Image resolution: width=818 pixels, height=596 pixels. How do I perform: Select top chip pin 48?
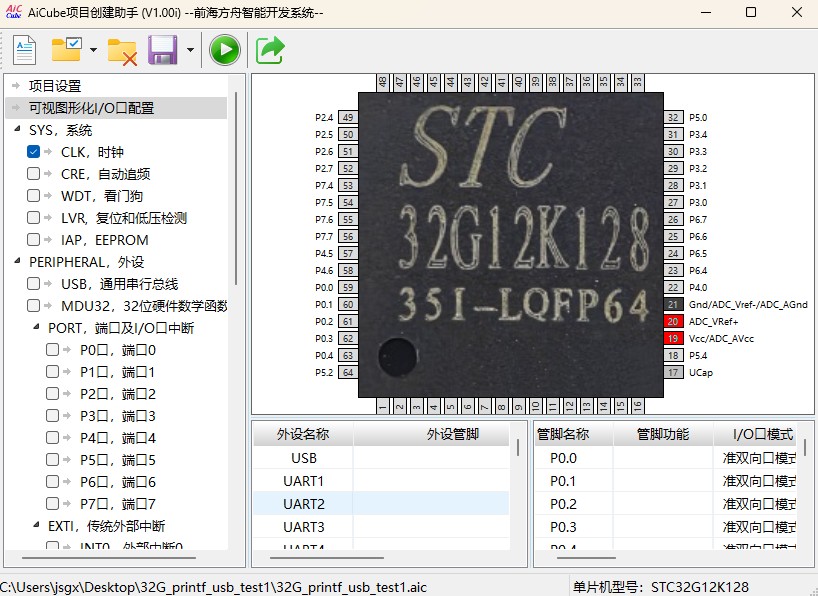382,82
